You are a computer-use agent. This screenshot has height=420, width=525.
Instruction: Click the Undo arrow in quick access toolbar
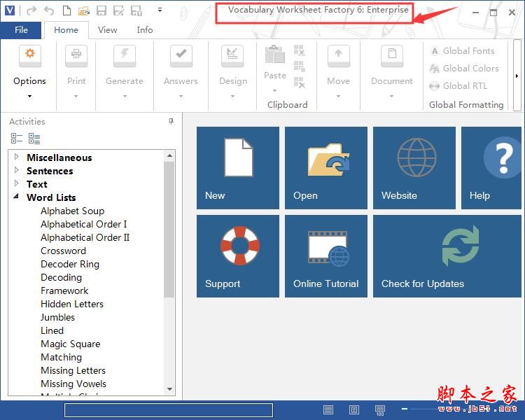pos(49,10)
